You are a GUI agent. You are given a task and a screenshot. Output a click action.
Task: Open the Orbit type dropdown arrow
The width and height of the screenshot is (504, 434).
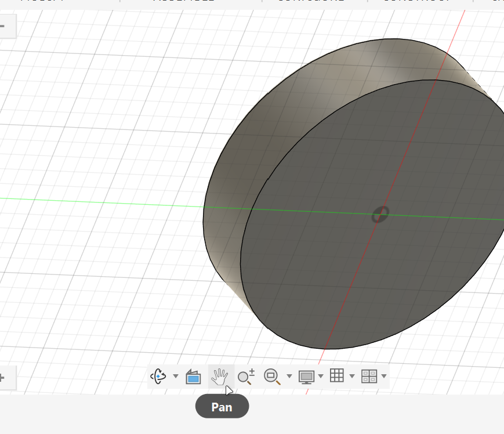176,376
